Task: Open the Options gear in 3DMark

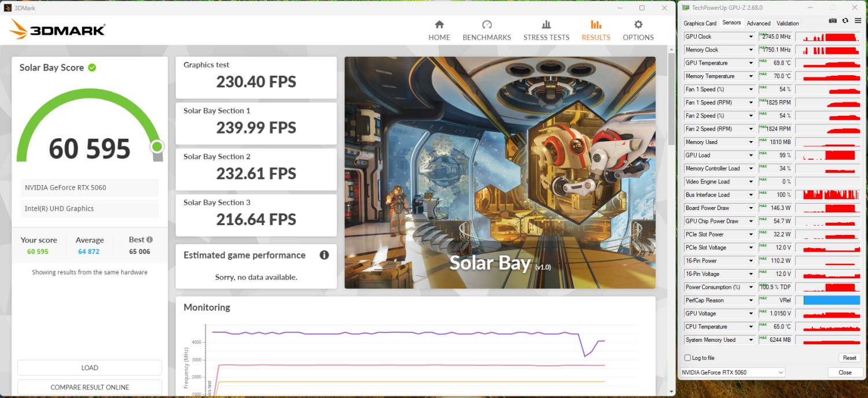Action: point(638,25)
